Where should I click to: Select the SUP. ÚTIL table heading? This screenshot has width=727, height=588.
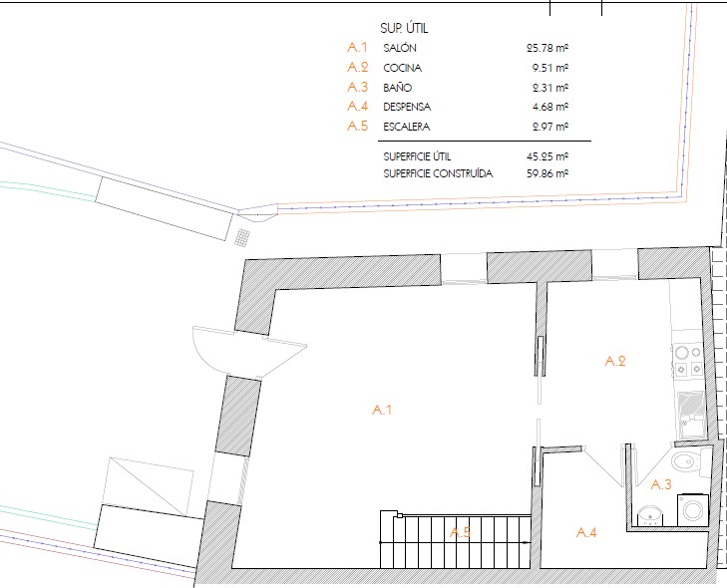tap(405, 27)
